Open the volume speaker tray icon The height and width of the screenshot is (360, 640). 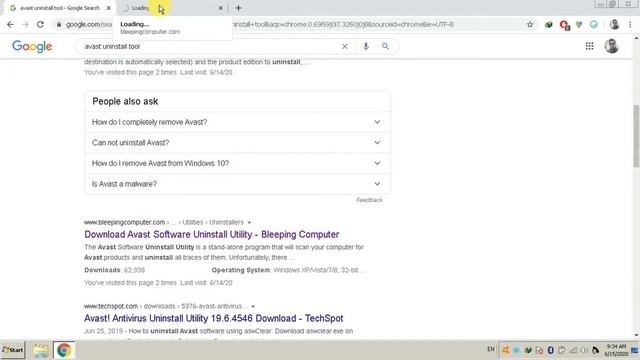tap(584, 350)
